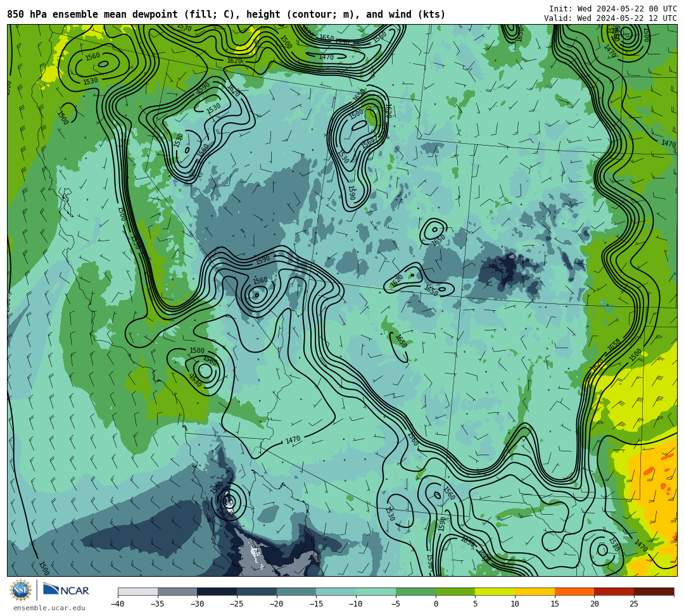Click the -40 to -35 light gray colorbar segment
Screen dimensions: 684x616
[x=138, y=591]
